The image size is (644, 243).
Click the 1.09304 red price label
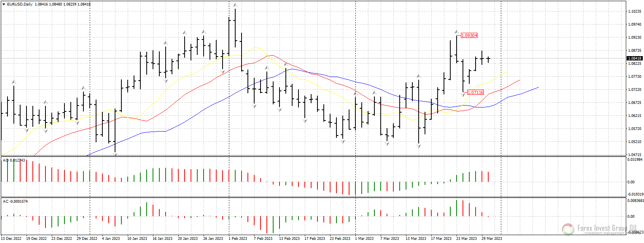click(469, 36)
